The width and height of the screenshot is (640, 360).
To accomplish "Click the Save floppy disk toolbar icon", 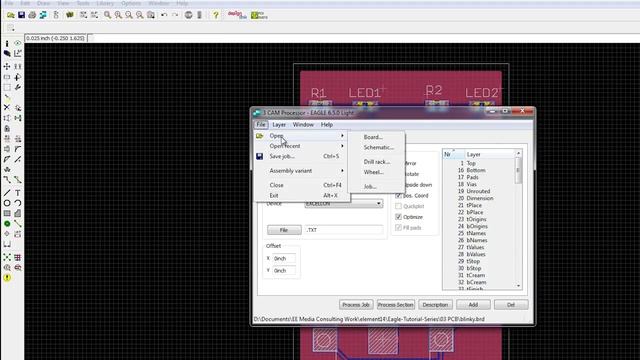I will click(21, 15).
